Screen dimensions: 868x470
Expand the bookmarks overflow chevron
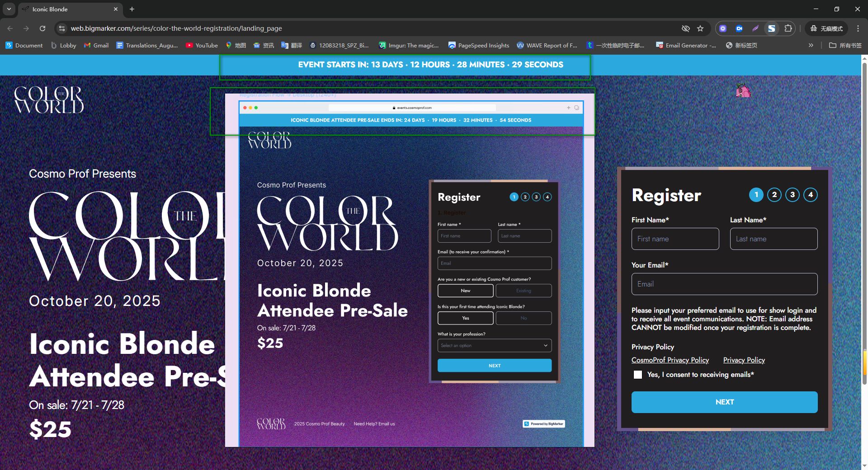tap(811, 45)
